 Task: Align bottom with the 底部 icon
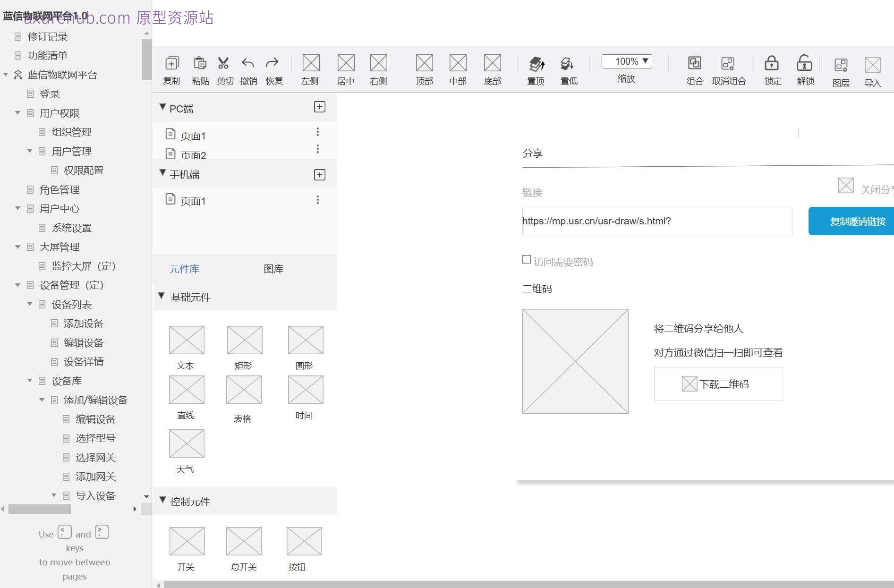492,63
